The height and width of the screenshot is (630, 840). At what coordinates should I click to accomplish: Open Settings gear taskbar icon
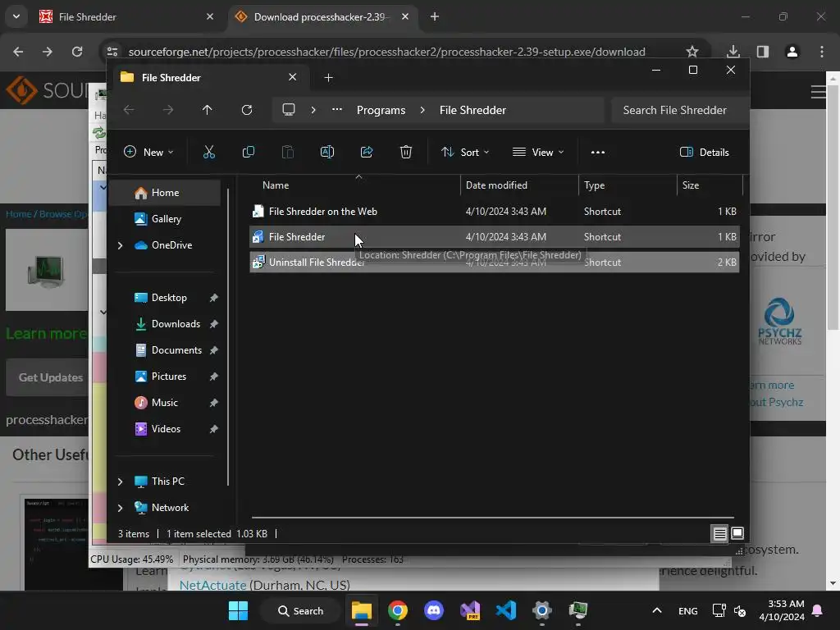[x=541, y=610]
